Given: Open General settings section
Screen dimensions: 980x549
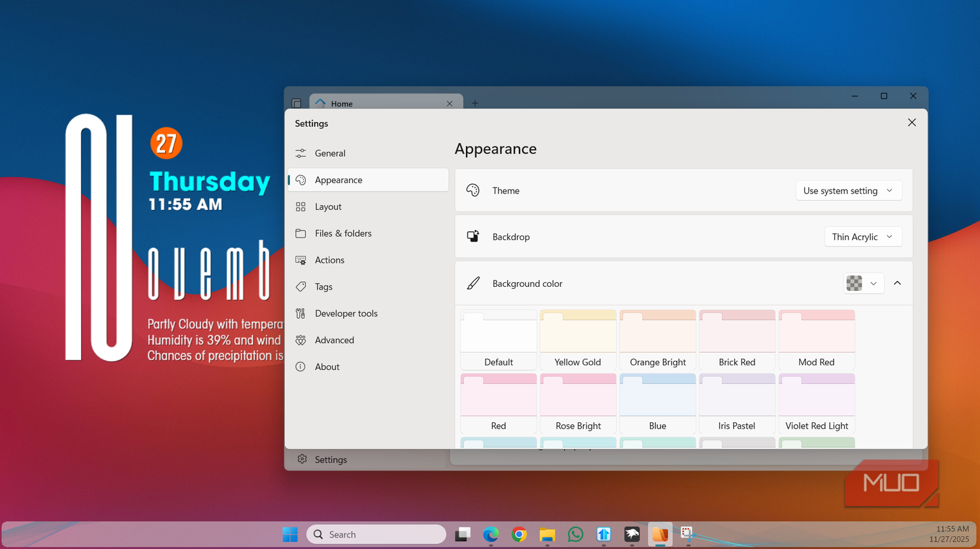Looking at the screenshot, I should (368, 153).
